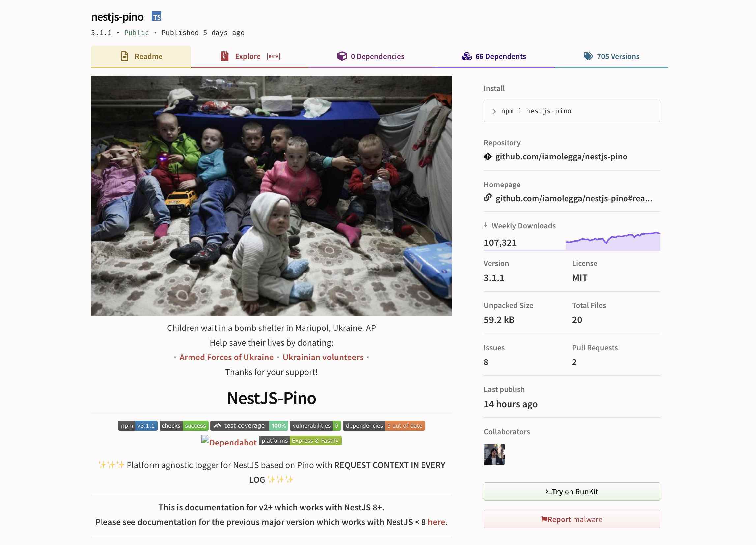Select the Readme tab

pos(141,56)
